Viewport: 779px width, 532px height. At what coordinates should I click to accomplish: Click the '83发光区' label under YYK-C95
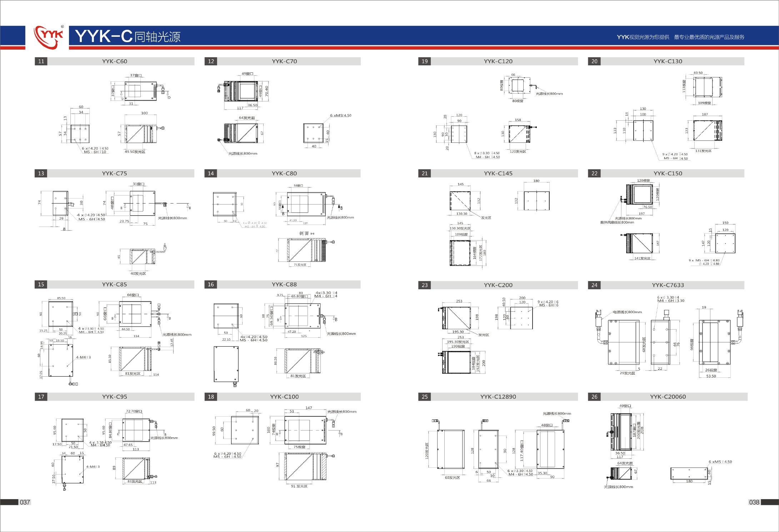135,482
